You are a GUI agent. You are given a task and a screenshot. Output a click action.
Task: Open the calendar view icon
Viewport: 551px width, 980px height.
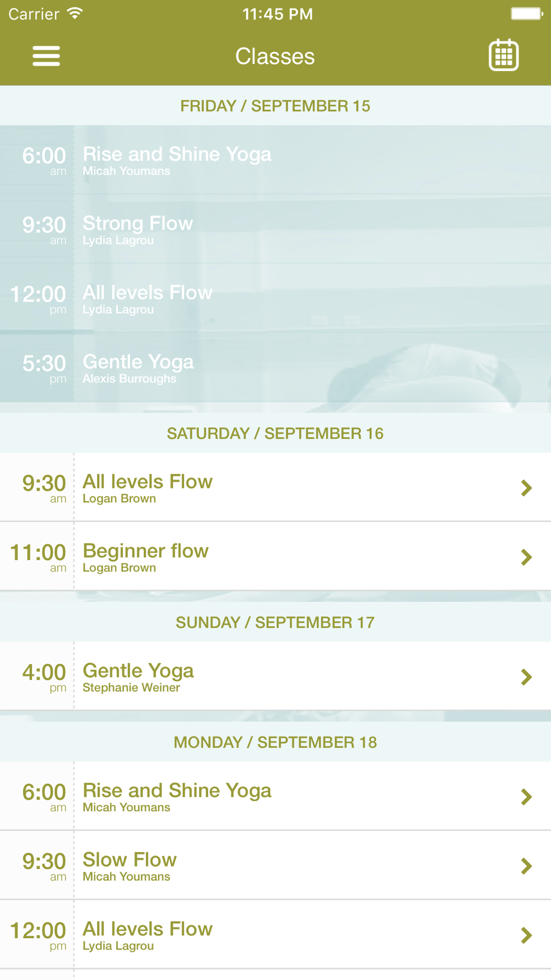[x=504, y=55]
